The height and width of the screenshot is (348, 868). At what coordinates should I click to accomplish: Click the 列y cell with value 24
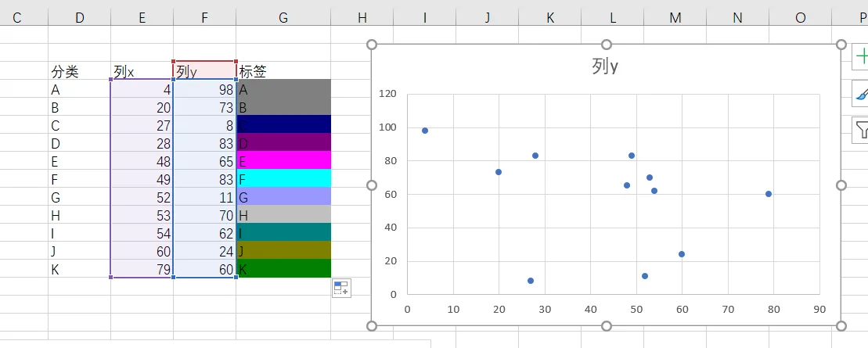pos(204,250)
